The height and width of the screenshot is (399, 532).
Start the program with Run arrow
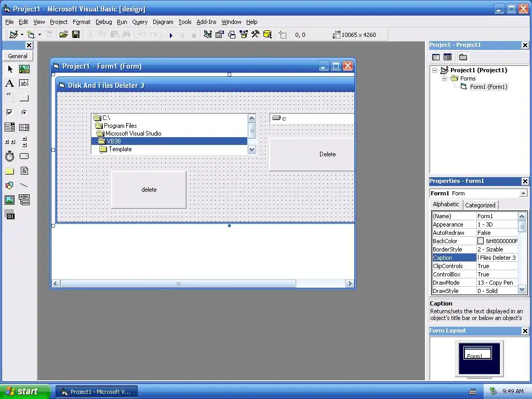point(171,35)
